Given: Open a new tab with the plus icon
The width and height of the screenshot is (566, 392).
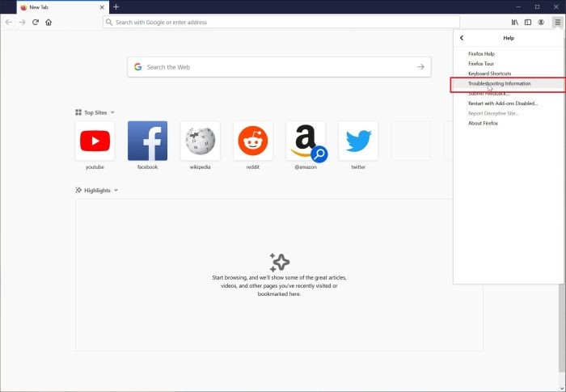Looking at the screenshot, I should [x=116, y=6].
